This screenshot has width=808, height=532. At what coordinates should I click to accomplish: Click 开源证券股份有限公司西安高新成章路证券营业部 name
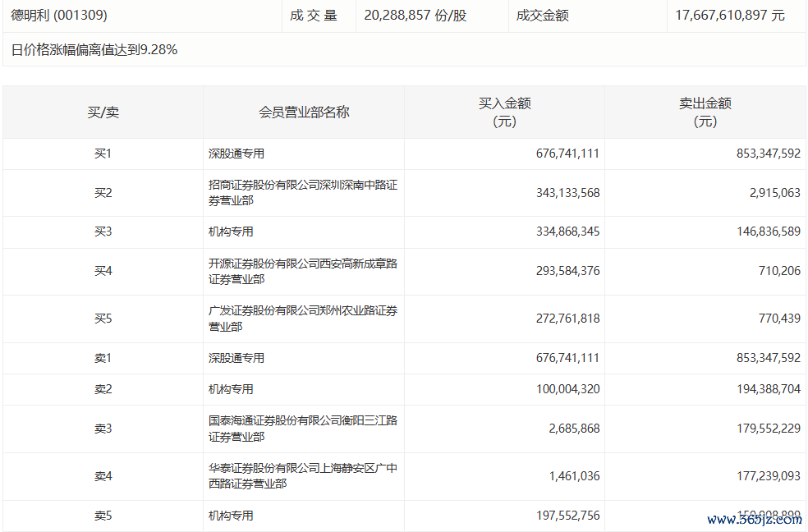point(302,272)
